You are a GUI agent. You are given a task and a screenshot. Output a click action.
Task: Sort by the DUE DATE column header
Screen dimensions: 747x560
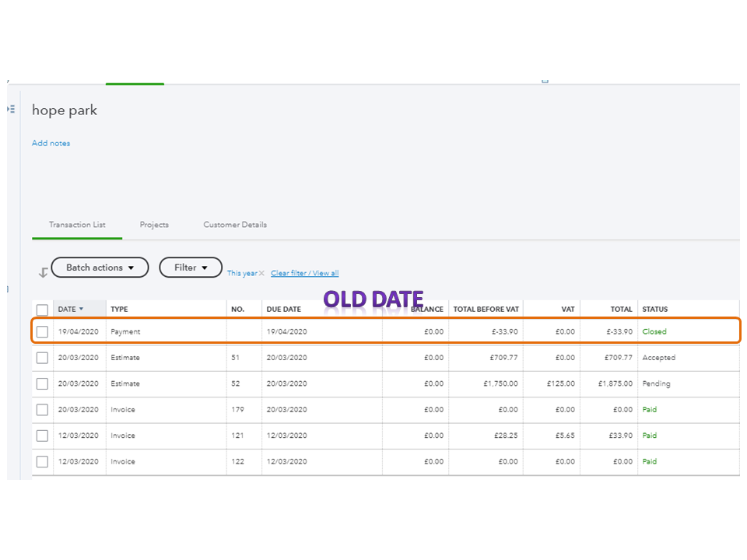283,310
